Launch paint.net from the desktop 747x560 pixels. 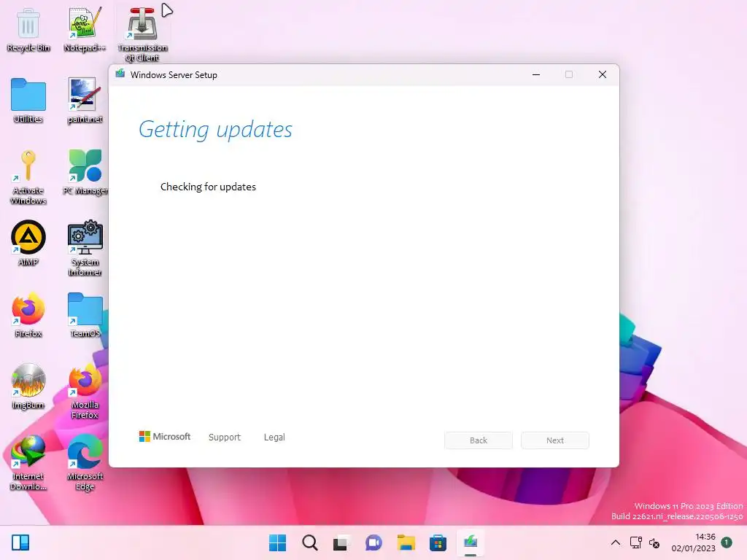click(85, 101)
